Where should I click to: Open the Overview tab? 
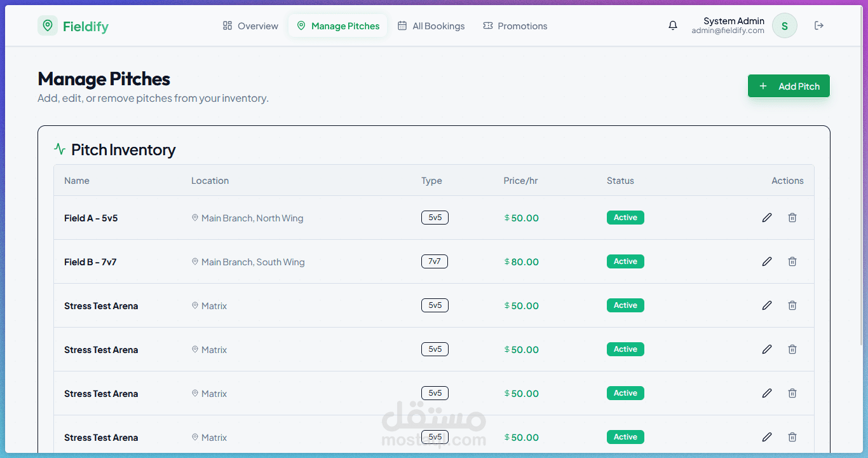coord(250,26)
